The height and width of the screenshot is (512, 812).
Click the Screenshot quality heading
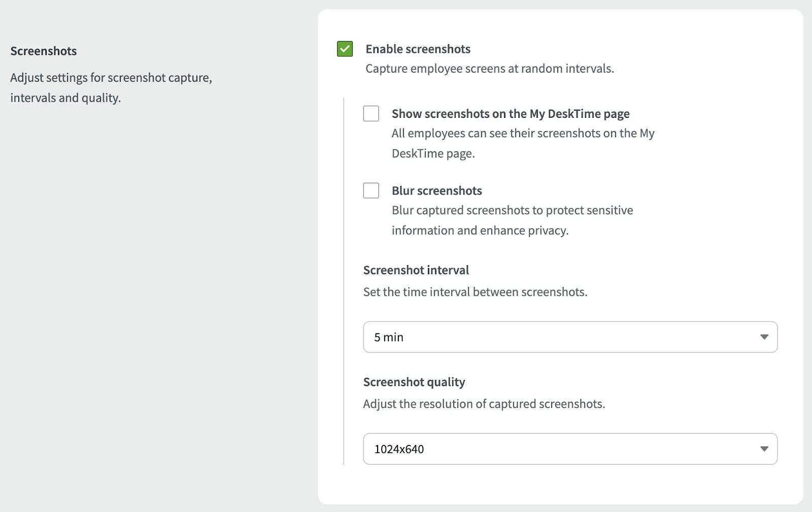pyautogui.click(x=414, y=382)
